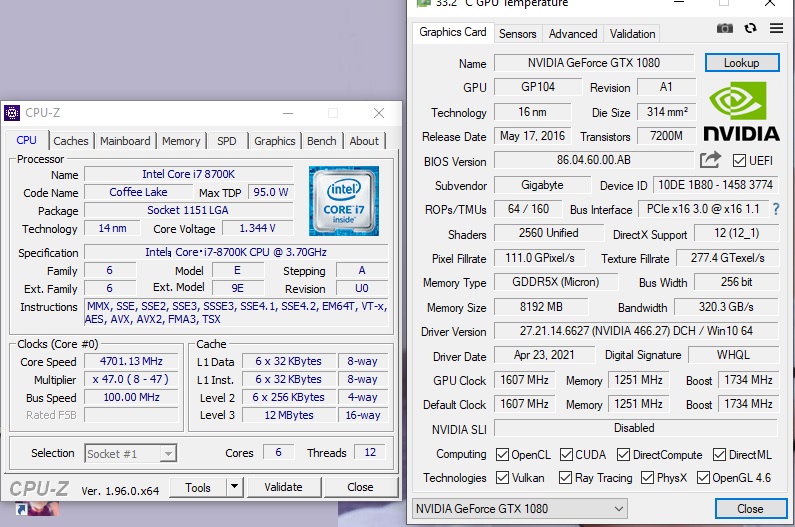The height and width of the screenshot is (527, 795).
Task: Select the Graphics Card tab
Action: 453,32
